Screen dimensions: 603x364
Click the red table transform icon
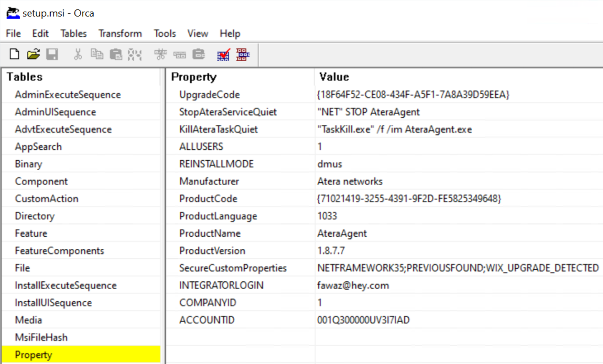tap(242, 55)
